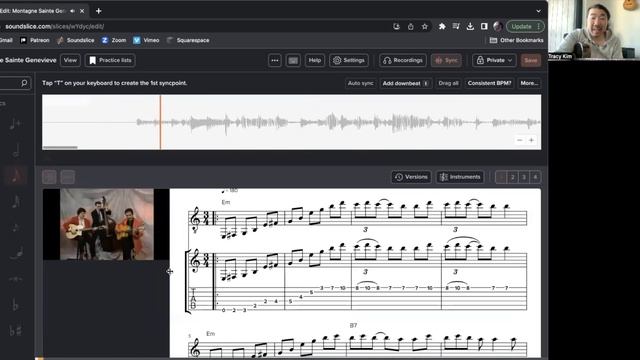Image resolution: width=640 pixels, height=360 pixels.
Task: Zoom out waveform with minus button
Action: [x=520, y=140]
